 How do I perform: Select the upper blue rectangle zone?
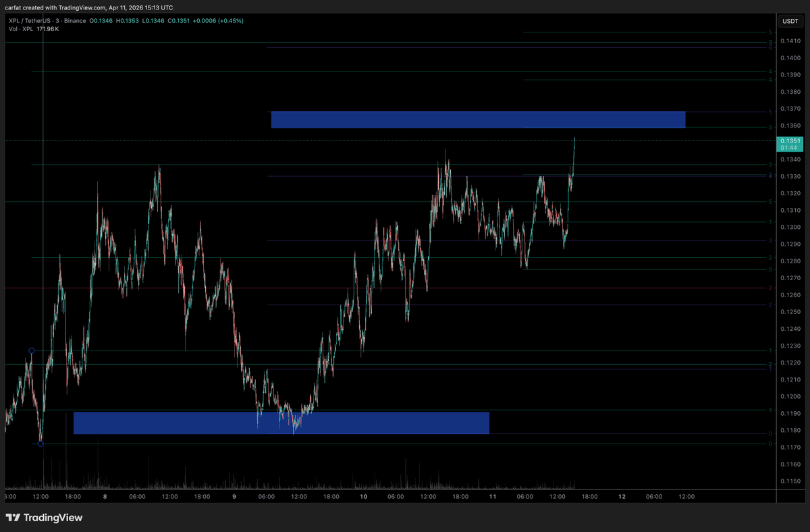[x=478, y=119]
